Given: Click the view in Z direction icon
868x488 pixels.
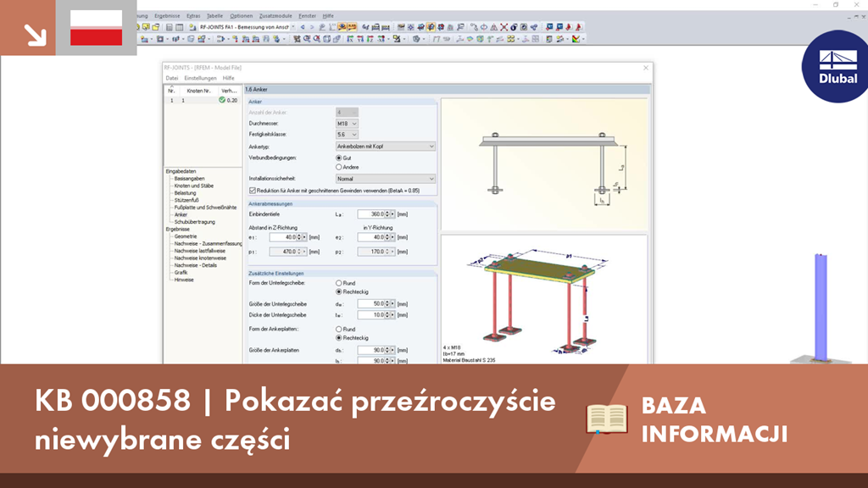Looking at the screenshot, I should 370,39.
